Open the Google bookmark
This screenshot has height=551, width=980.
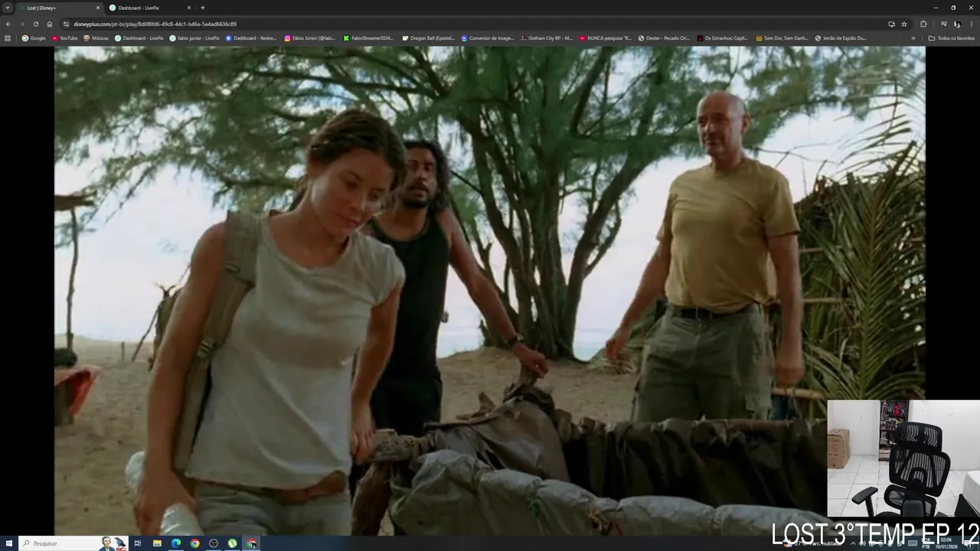click(34, 37)
